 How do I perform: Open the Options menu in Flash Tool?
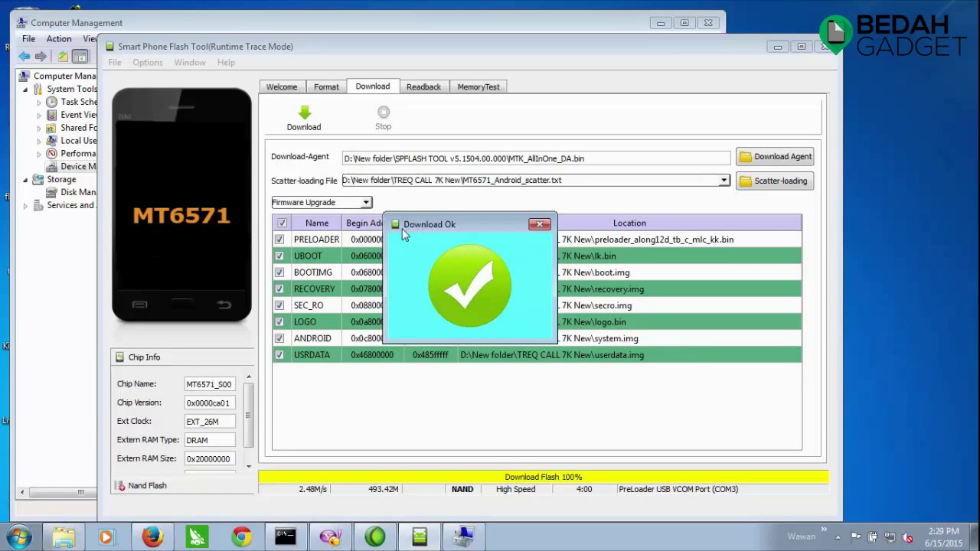click(148, 63)
